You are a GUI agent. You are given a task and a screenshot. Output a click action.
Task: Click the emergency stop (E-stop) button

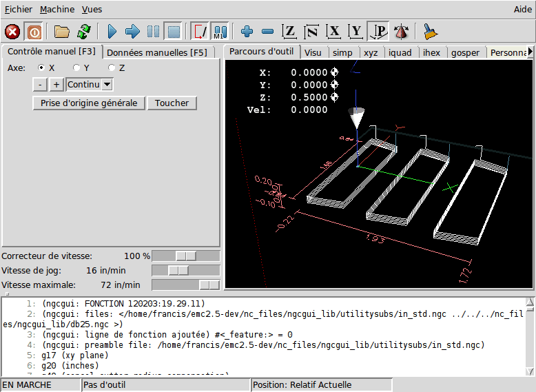click(x=12, y=32)
